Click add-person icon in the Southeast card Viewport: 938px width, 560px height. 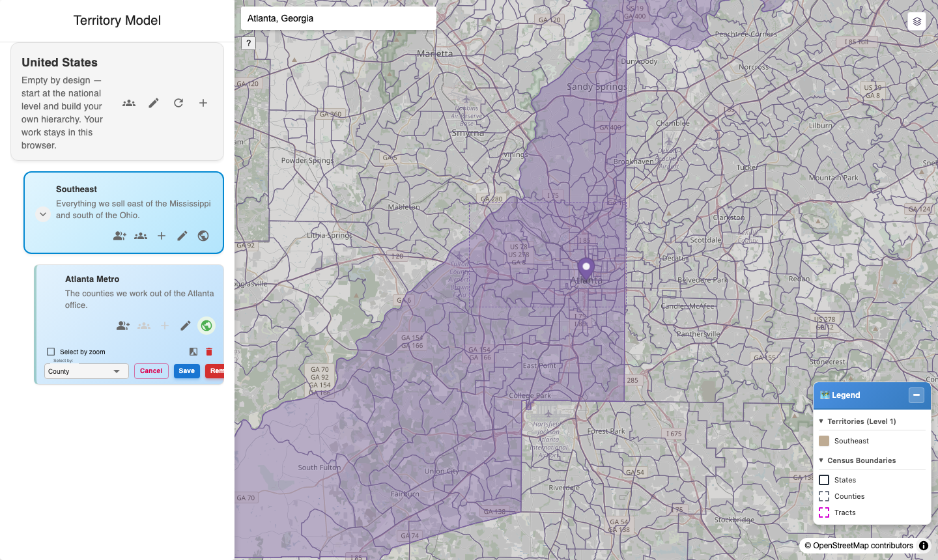pos(120,236)
